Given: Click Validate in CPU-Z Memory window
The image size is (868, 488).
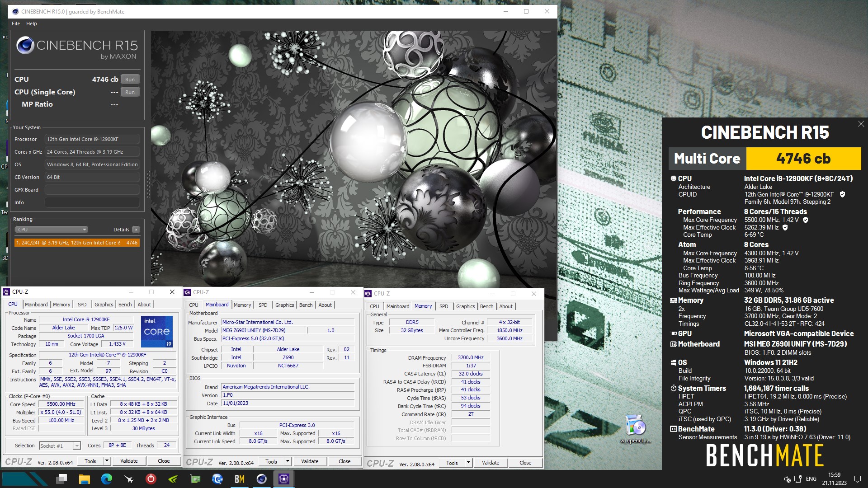Looking at the screenshot, I should (x=491, y=463).
